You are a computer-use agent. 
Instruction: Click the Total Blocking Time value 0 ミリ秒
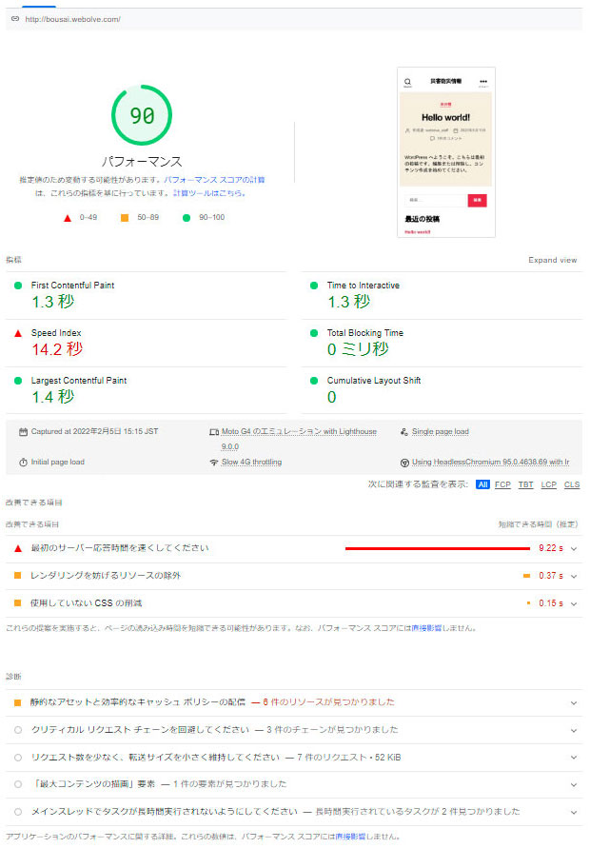[358, 349]
